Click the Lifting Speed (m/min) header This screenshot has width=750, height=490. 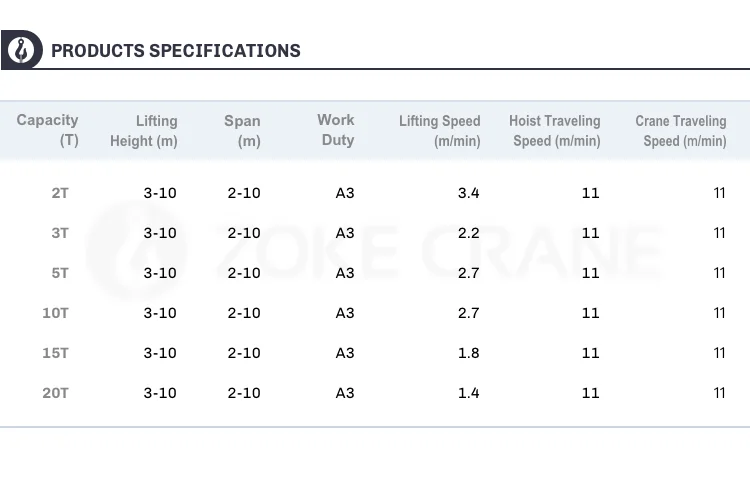click(440, 130)
